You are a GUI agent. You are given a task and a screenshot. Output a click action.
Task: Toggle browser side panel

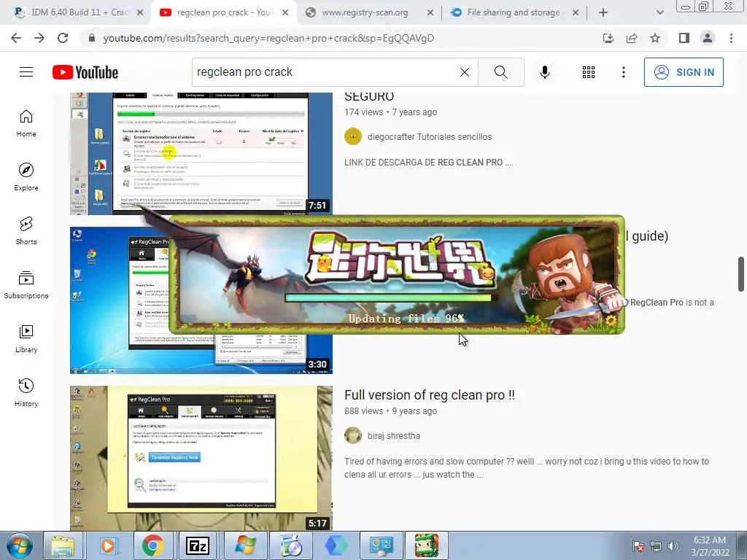(684, 38)
